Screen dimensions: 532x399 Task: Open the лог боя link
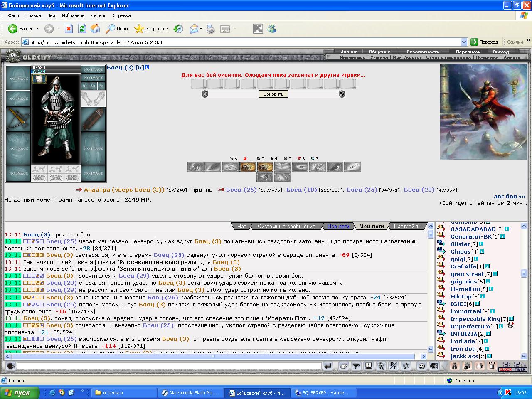point(510,196)
